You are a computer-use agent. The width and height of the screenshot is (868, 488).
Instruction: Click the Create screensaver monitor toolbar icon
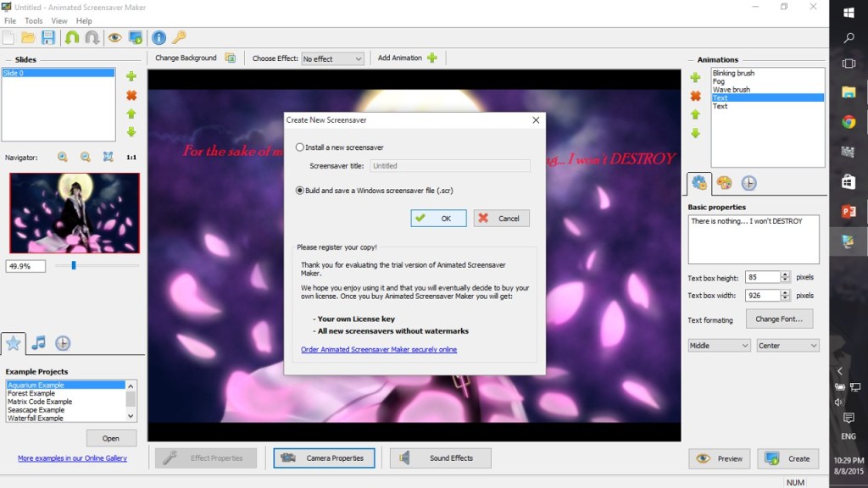click(136, 37)
